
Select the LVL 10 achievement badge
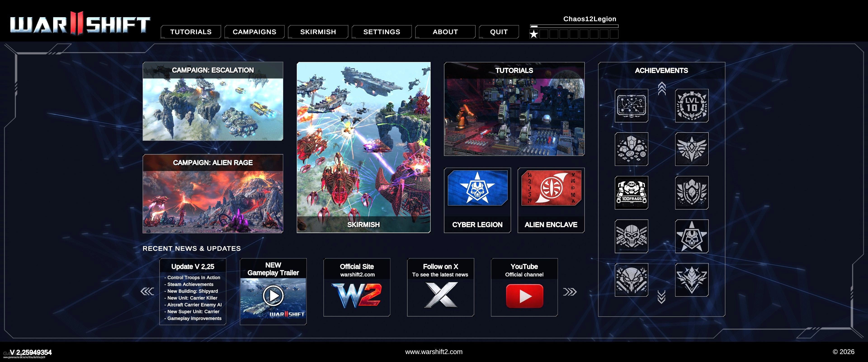tap(692, 106)
